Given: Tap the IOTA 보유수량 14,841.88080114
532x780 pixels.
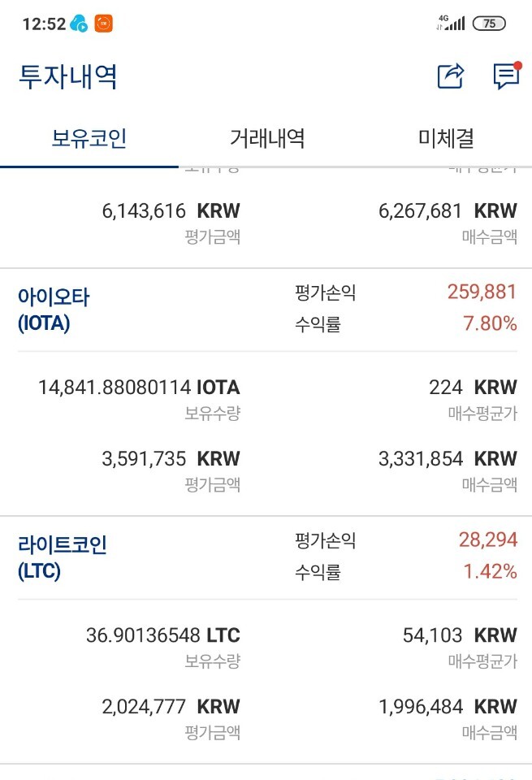Looking at the screenshot, I should pyautogui.click(x=136, y=388).
